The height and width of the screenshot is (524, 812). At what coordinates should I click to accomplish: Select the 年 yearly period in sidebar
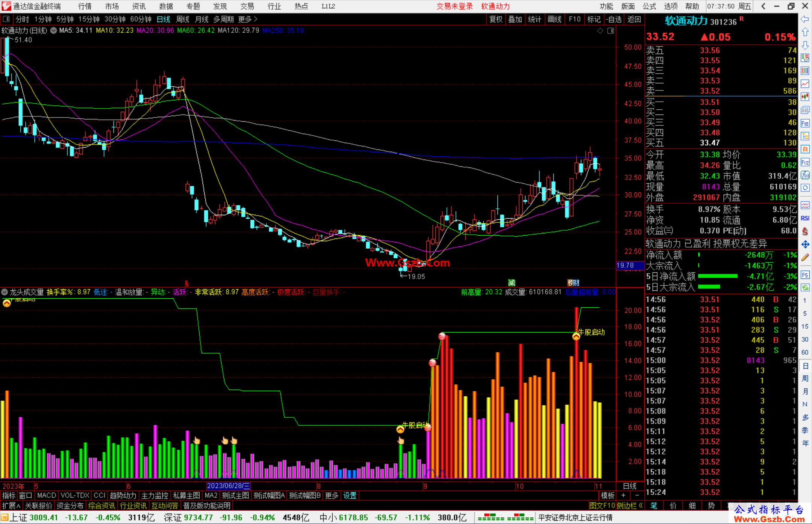pyautogui.click(x=805, y=443)
